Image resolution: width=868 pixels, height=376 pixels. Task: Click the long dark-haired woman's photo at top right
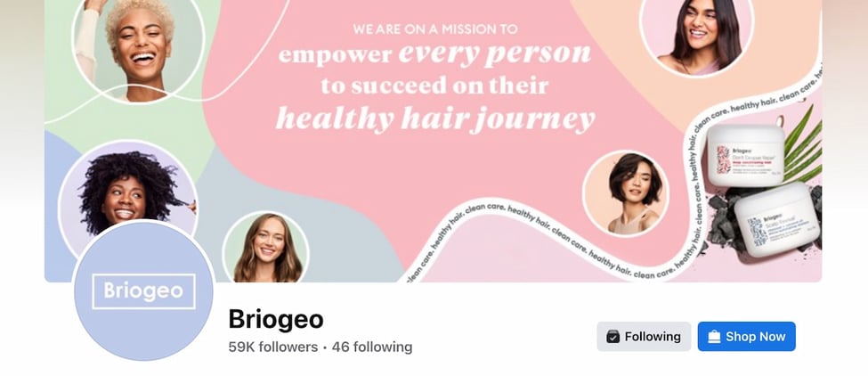[x=696, y=37]
